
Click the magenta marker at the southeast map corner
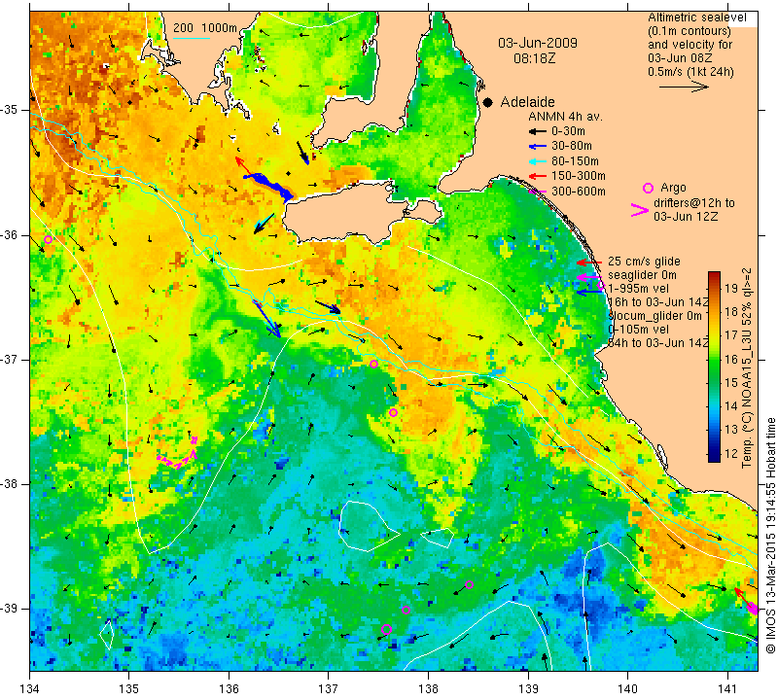point(753,609)
